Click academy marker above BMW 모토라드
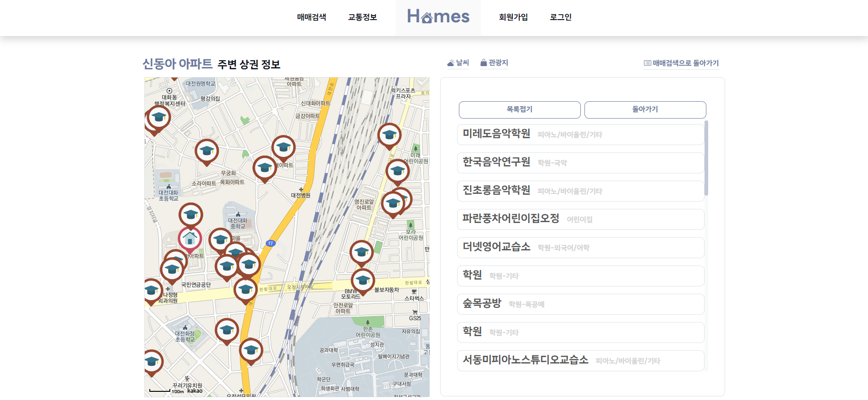This screenshot has width=868, height=400. point(363,281)
